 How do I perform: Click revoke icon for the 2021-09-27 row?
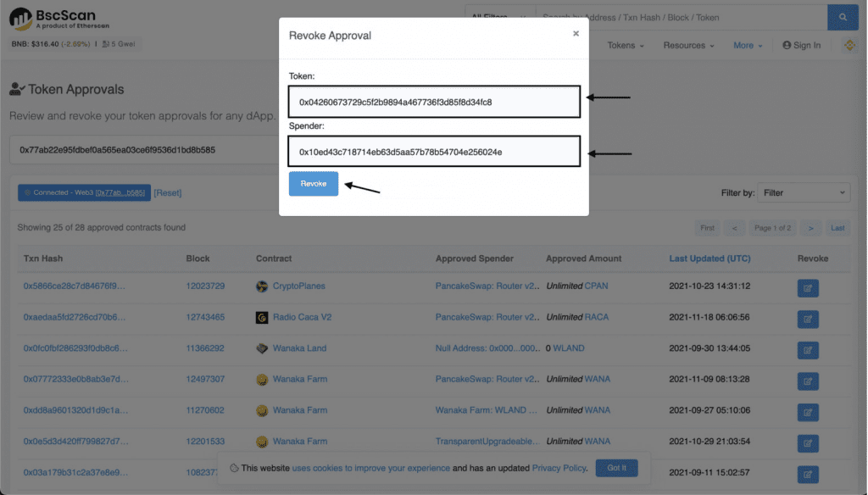click(x=808, y=412)
